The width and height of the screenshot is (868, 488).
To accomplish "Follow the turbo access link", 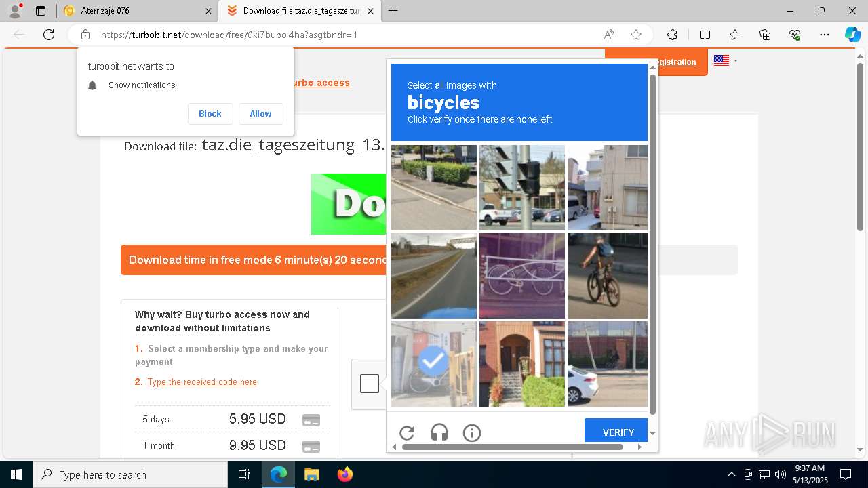I will [x=321, y=83].
